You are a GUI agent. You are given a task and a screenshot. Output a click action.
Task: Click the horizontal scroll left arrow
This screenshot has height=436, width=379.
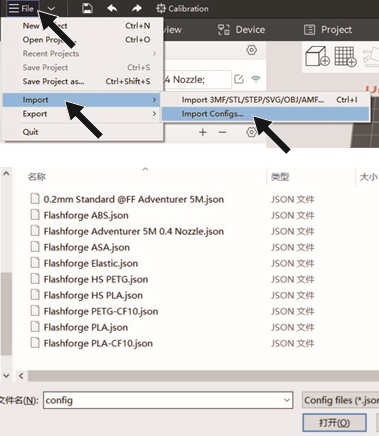[x=21, y=376]
